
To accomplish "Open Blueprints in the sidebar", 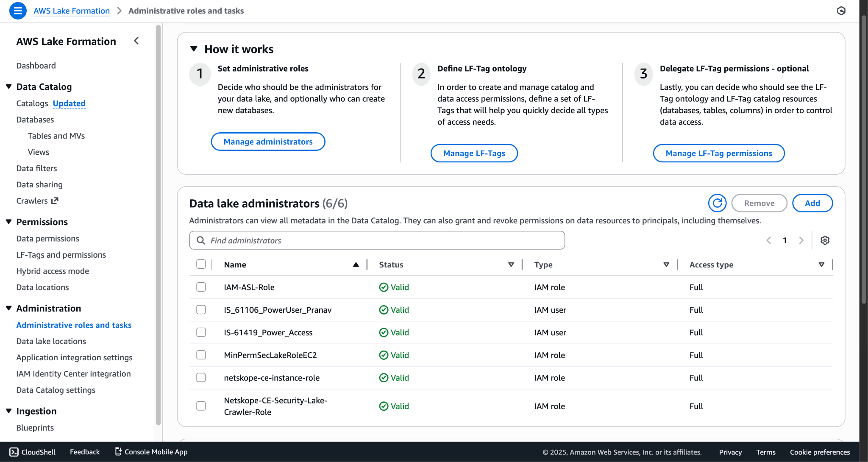I will click(35, 428).
